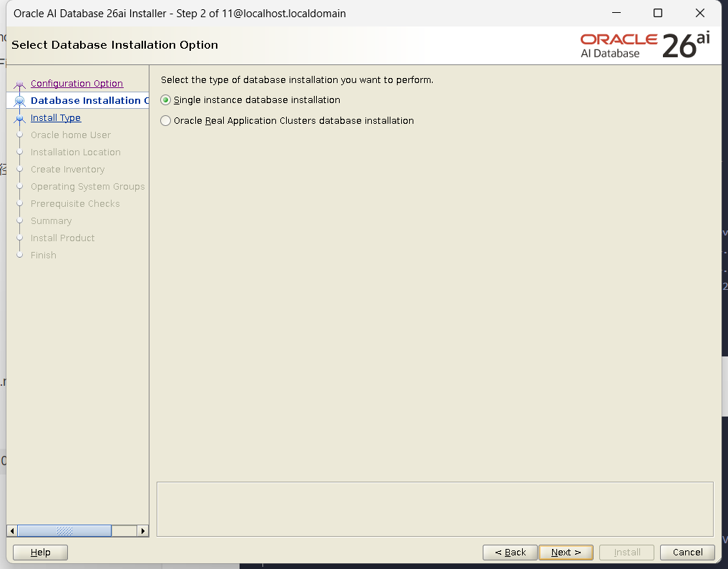
Task: Click the Summary step text
Action: [x=51, y=221]
